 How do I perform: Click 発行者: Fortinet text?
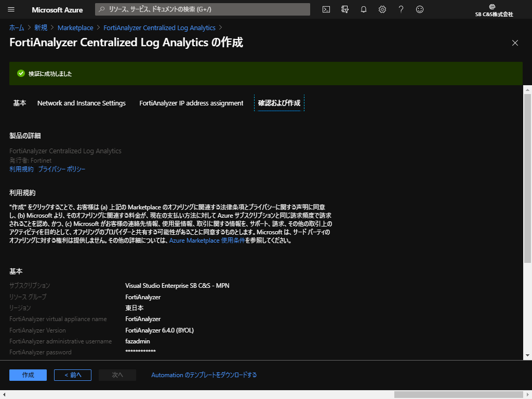click(31, 160)
